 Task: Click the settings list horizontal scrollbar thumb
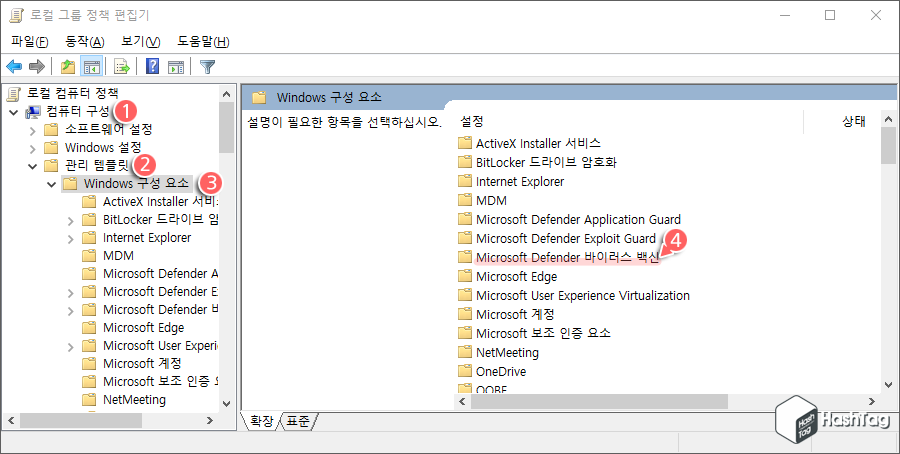[x=599, y=402]
